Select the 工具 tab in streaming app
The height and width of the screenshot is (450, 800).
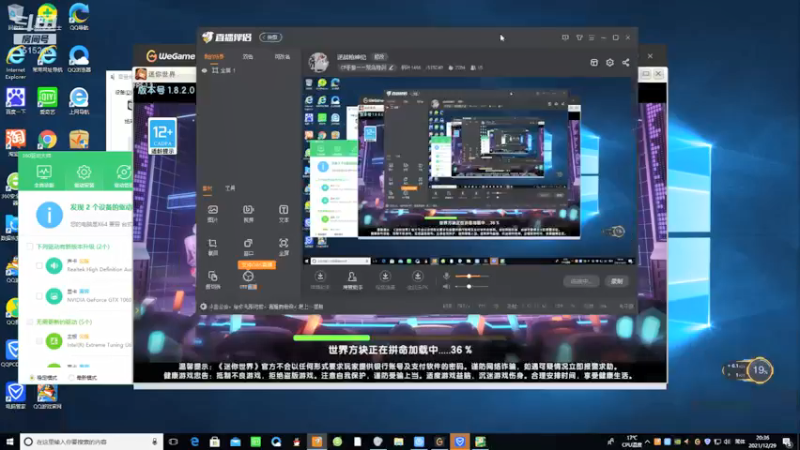(230, 188)
